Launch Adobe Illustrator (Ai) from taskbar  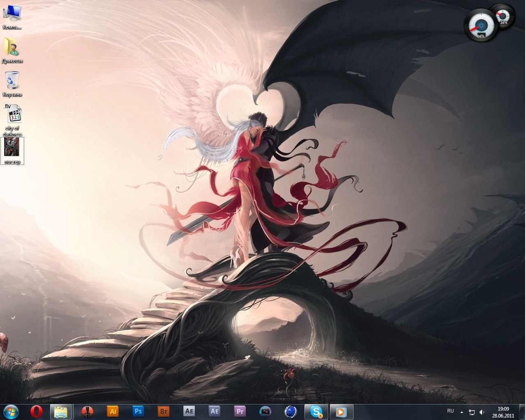click(x=112, y=411)
